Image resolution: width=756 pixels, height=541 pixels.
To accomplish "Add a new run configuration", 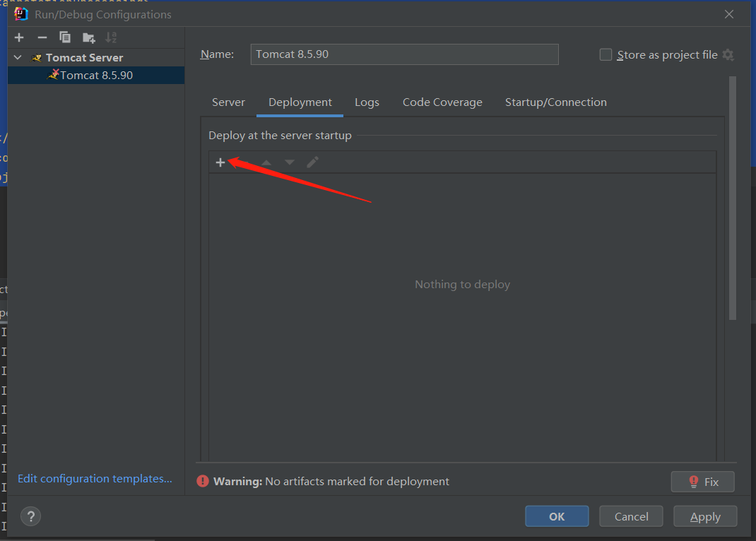I will (x=19, y=37).
